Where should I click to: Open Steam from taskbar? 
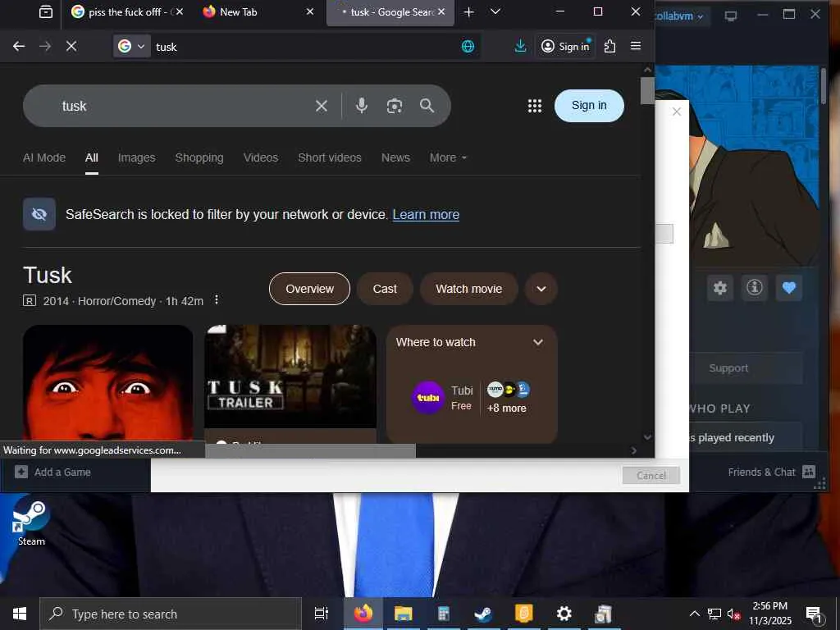click(483, 614)
